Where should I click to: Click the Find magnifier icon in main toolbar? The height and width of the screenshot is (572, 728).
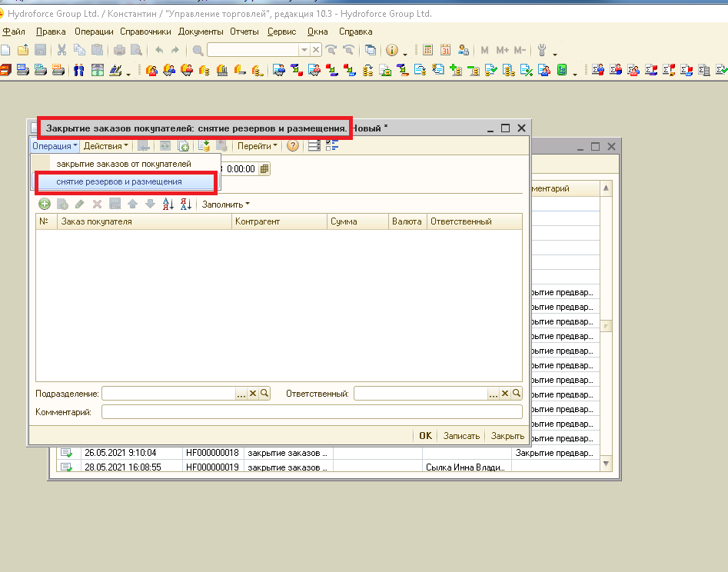click(198, 50)
